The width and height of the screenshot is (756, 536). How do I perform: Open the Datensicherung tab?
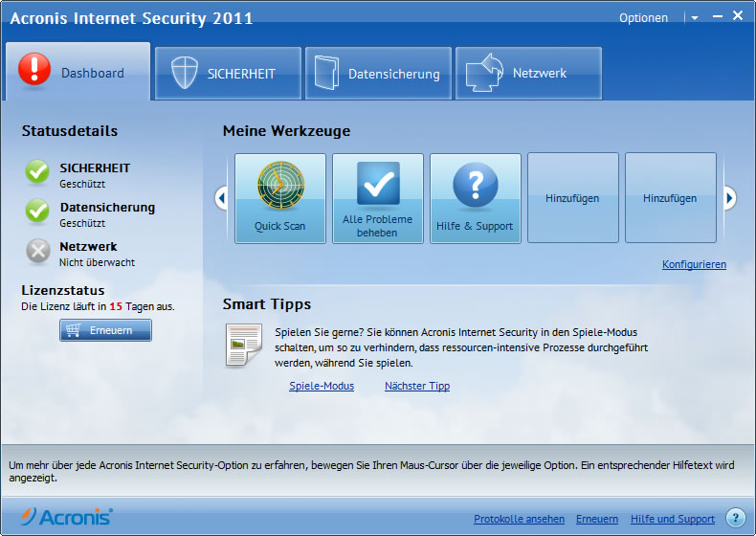[378, 73]
